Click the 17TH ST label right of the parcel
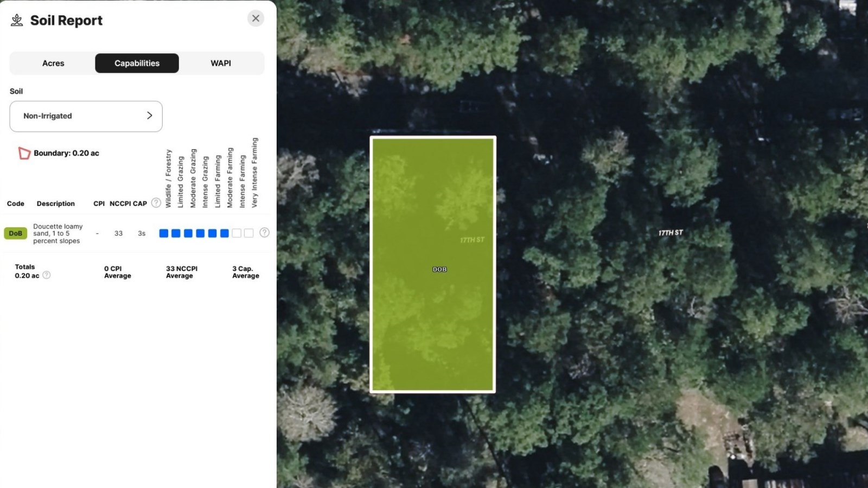 click(671, 233)
